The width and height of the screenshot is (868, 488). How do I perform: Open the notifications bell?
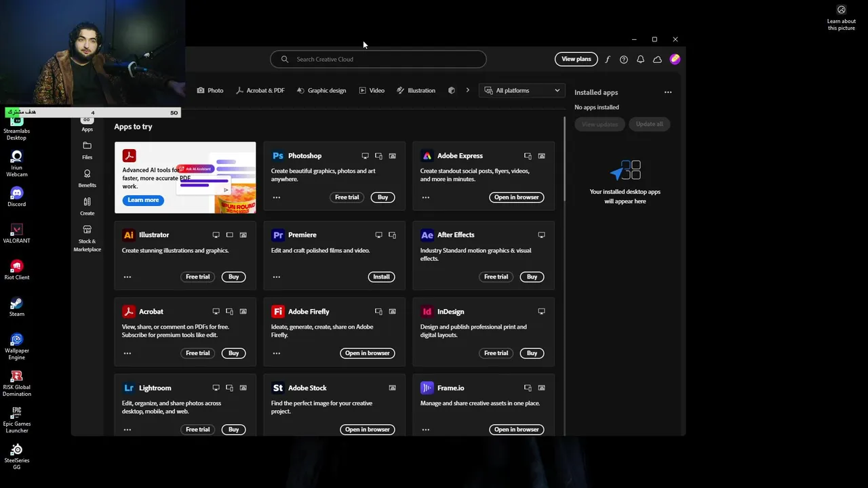coord(640,60)
